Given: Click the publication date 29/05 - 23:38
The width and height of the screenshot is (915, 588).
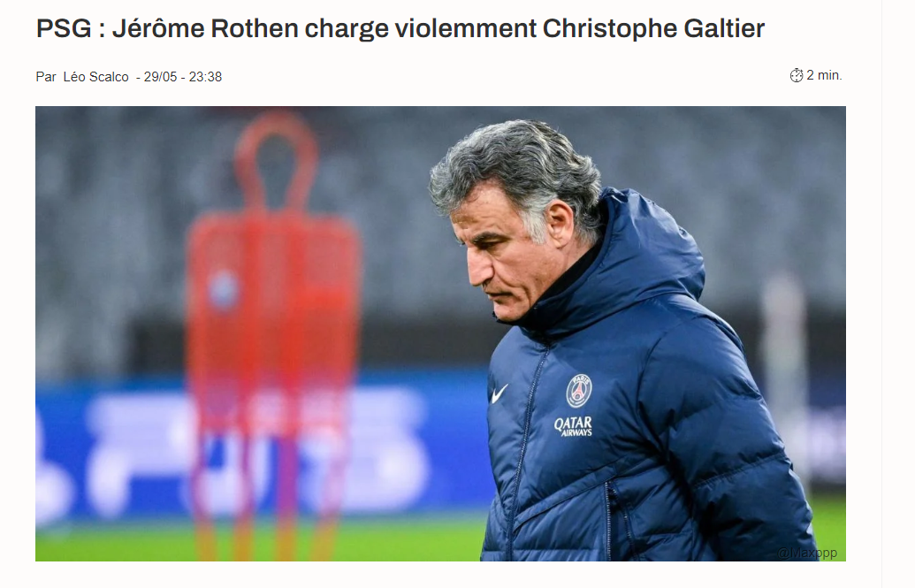Looking at the screenshot, I should click(183, 77).
